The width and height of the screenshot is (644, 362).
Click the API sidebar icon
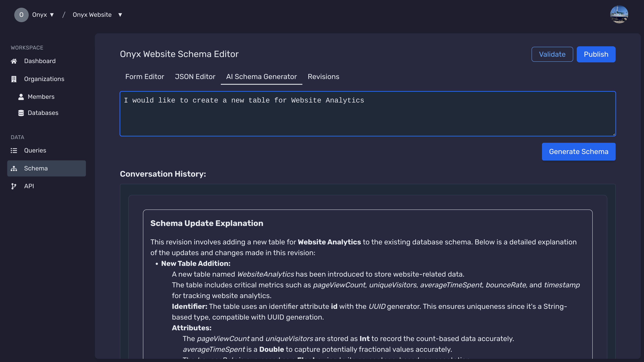(x=14, y=186)
